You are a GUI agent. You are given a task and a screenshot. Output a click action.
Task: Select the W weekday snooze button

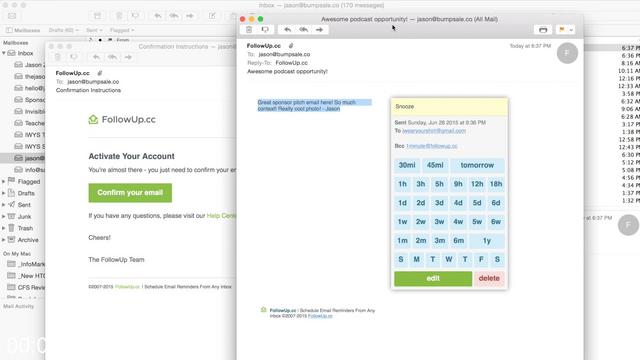tap(449, 259)
